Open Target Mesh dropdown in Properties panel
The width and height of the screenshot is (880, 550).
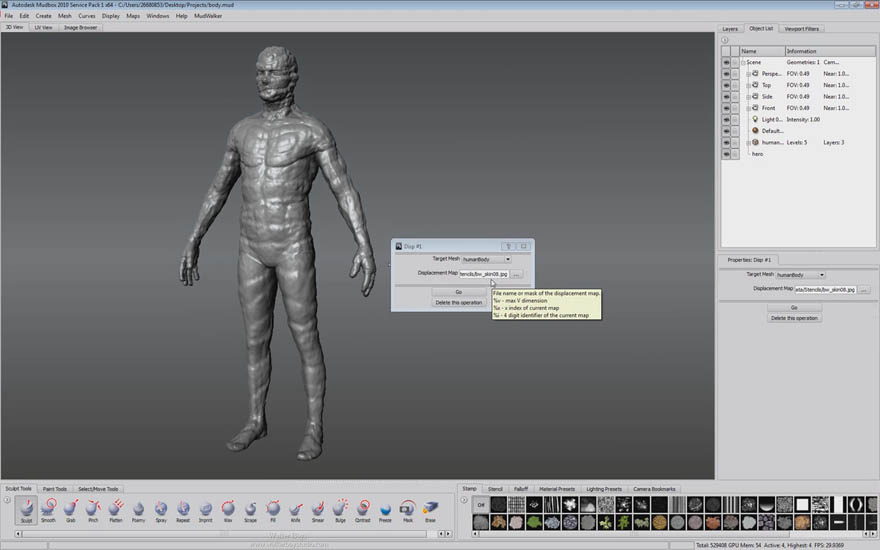click(x=800, y=275)
